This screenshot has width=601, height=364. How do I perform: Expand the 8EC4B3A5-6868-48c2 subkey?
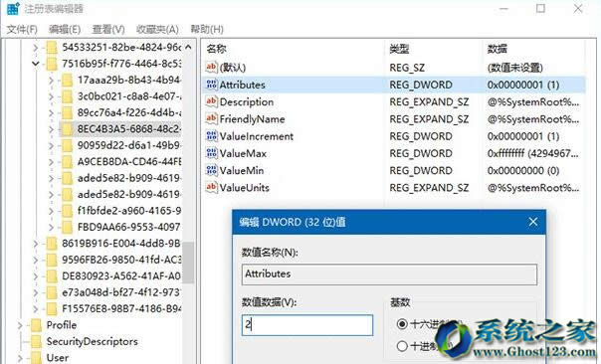click(51, 129)
